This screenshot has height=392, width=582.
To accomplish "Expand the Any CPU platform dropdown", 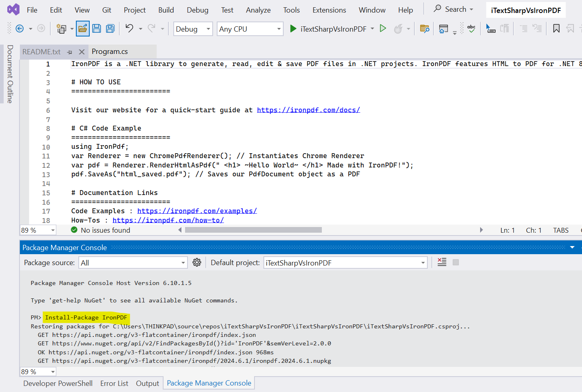I will (x=250, y=29).
